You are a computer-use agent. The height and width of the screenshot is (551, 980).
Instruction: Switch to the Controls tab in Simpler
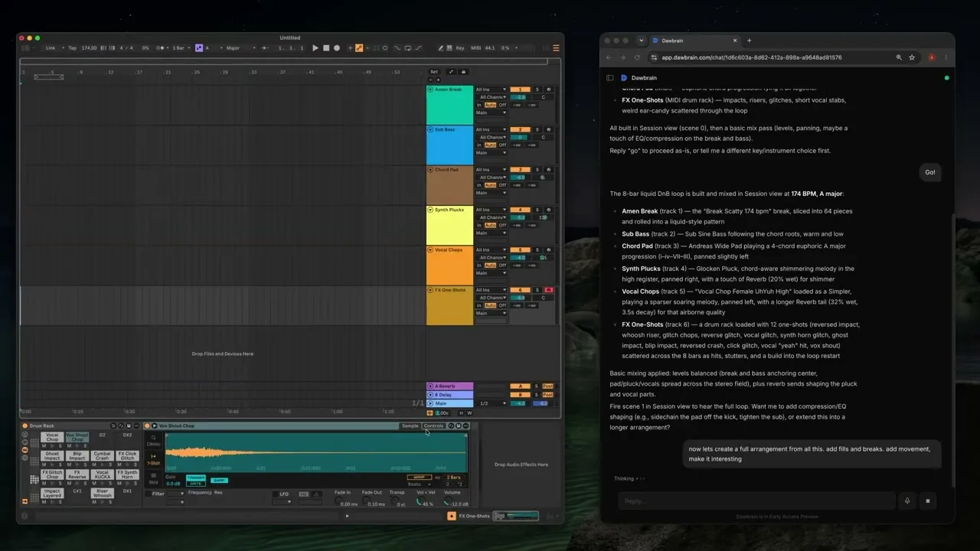tap(433, 425)
